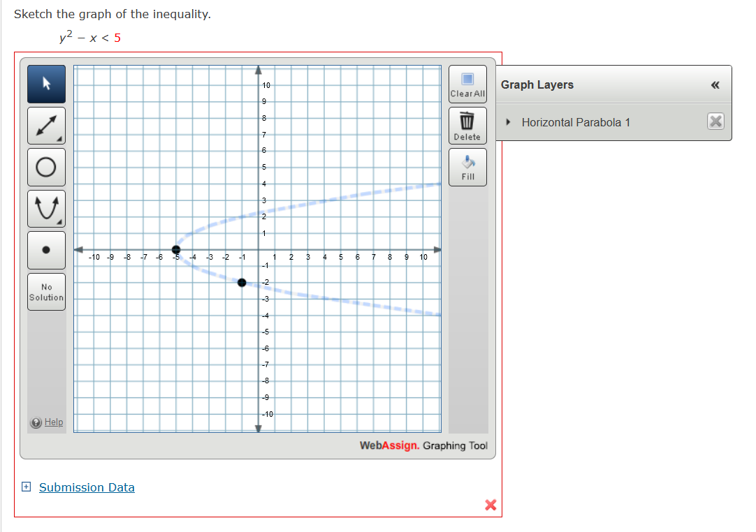
Task: Activate the Fill tool
Action: coord(467,166)
